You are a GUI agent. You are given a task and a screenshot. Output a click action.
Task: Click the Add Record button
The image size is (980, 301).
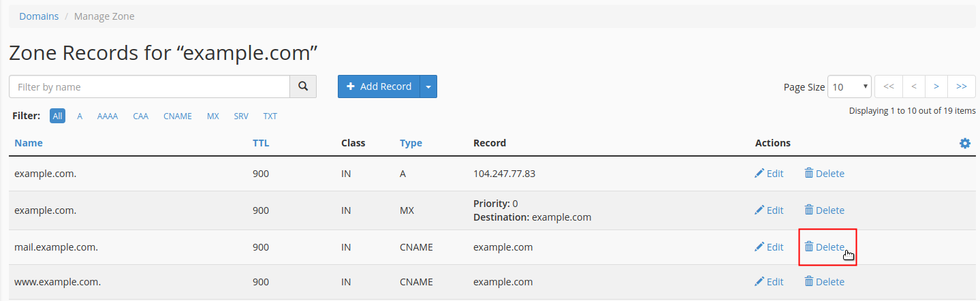click(379, 86)
